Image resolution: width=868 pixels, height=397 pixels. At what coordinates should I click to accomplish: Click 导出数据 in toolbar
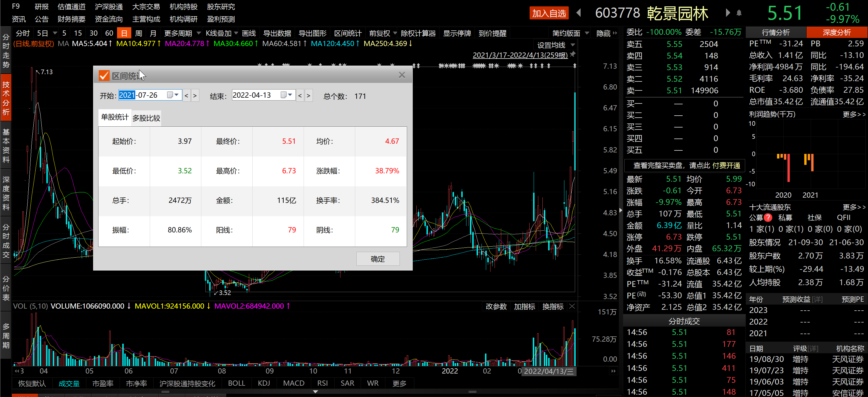(277, 33)
